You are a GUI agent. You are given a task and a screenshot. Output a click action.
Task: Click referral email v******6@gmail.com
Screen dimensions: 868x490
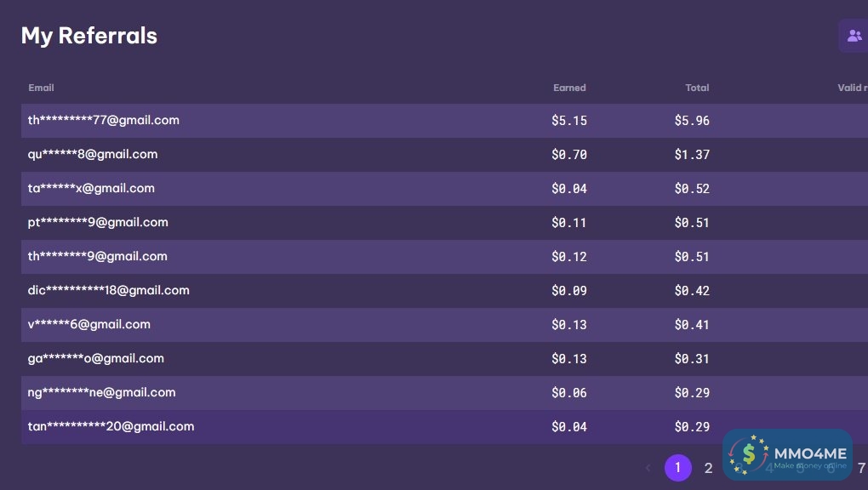click(x=89, y=325)
